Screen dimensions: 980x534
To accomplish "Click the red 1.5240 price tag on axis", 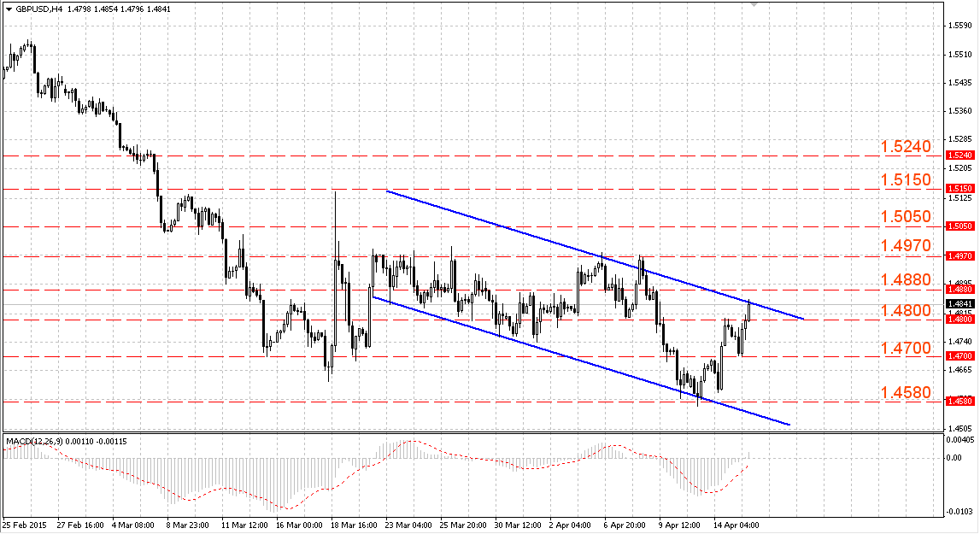I will (960, 155).
